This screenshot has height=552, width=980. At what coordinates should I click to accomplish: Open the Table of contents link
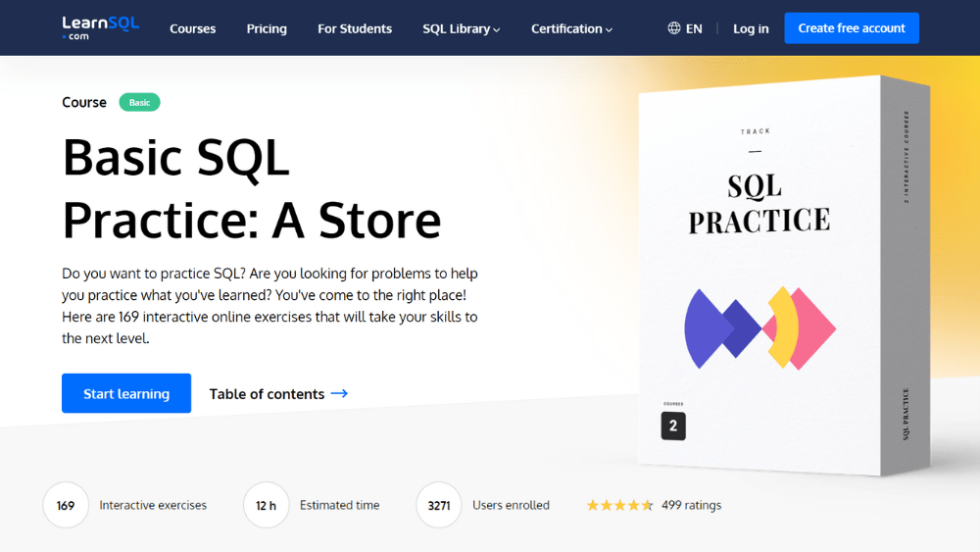[x=278, y=394]
